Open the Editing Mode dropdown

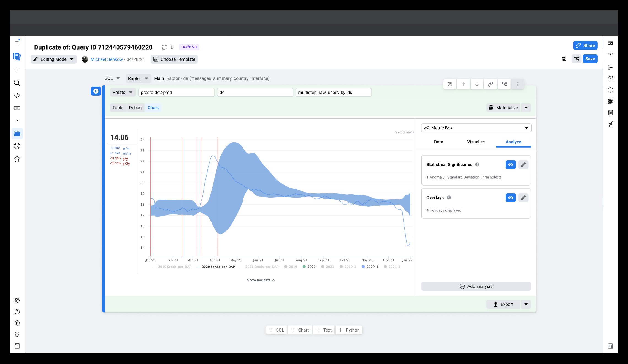(54, 59)
